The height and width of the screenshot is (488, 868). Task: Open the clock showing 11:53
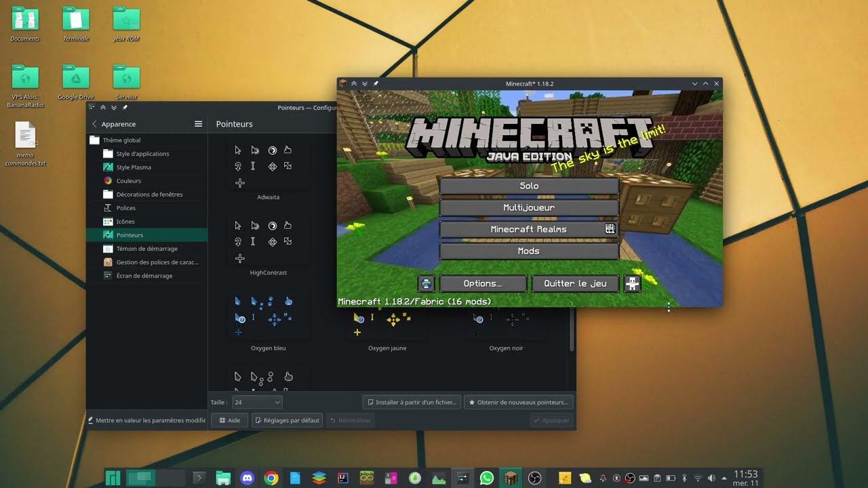coord(745,478)
